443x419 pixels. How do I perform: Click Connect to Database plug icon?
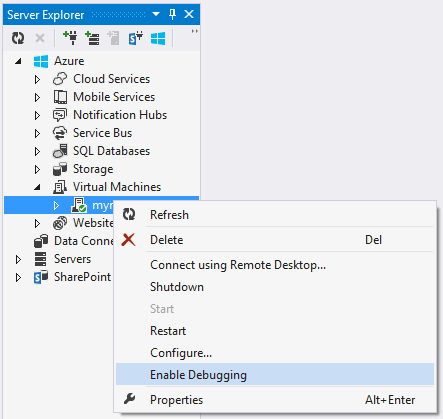point(70,38)
